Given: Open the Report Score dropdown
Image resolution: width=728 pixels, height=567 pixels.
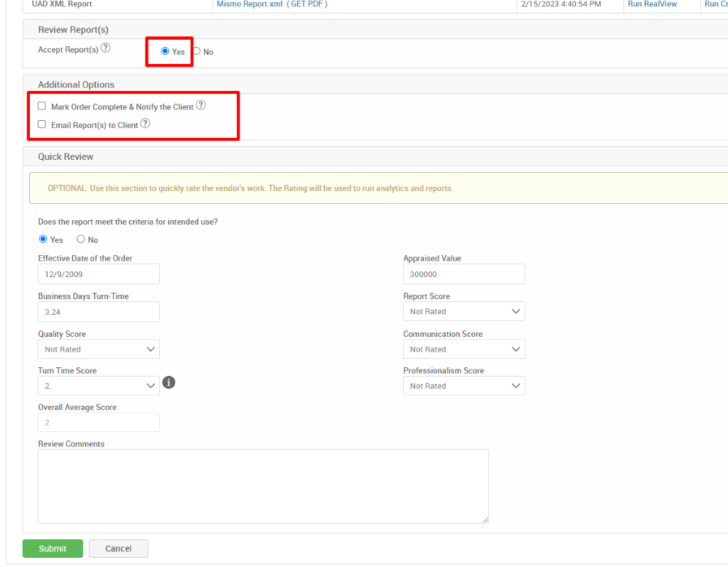Looking at the screenshot, I should coord(464,311).
